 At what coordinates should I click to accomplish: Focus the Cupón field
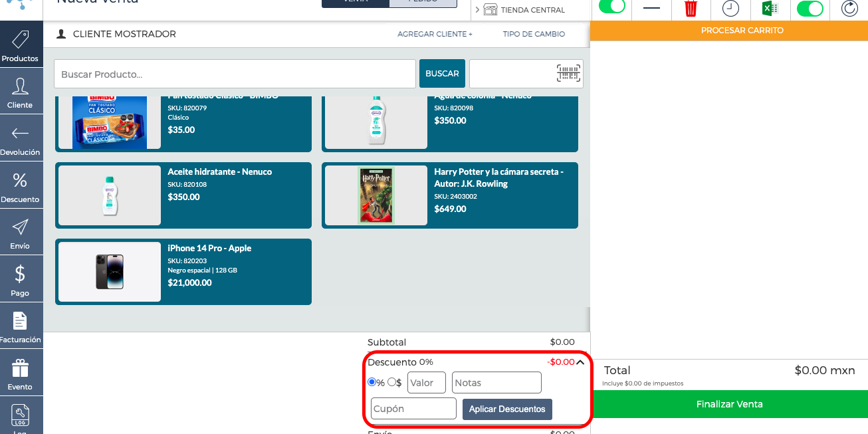point(413,409)
